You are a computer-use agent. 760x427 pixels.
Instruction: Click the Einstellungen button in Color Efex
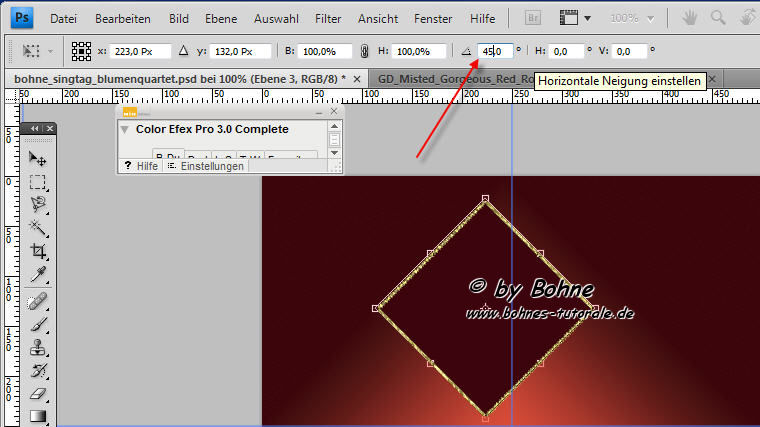tap(205, 166)
